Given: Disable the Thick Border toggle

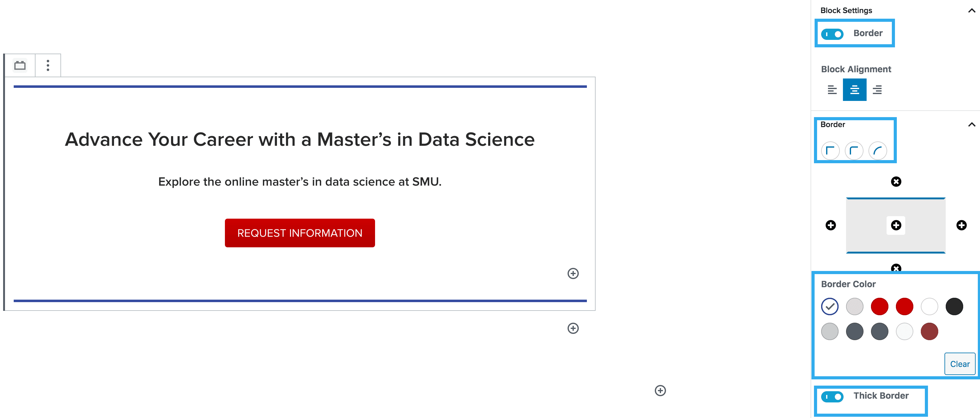Looking at the screenshot, I should [832, 397].
